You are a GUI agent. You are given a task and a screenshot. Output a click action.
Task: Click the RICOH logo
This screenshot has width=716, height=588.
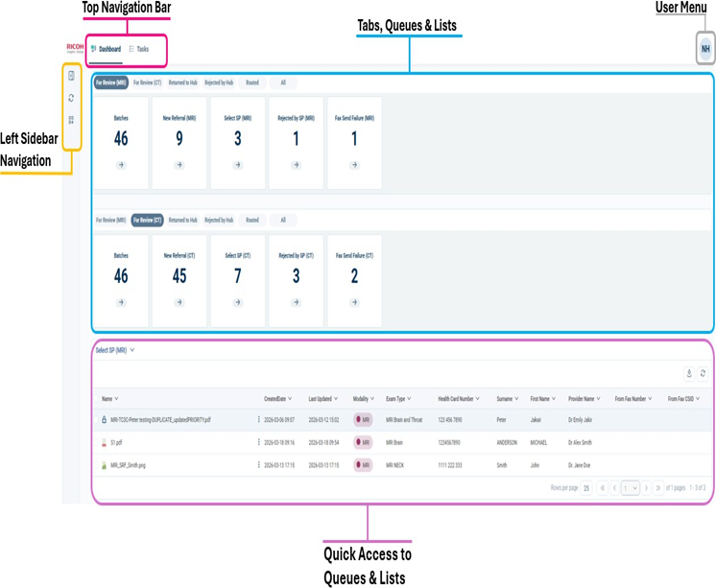[x=76, y=48]
